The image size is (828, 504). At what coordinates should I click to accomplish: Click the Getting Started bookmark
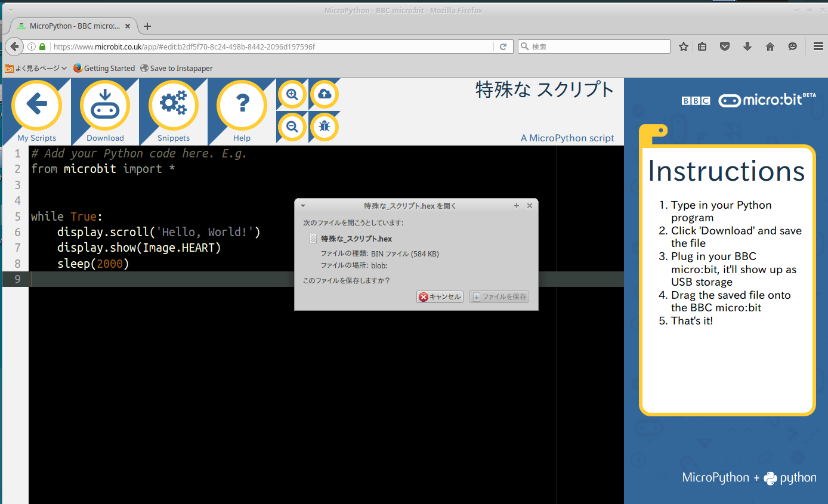coord(104,68)
